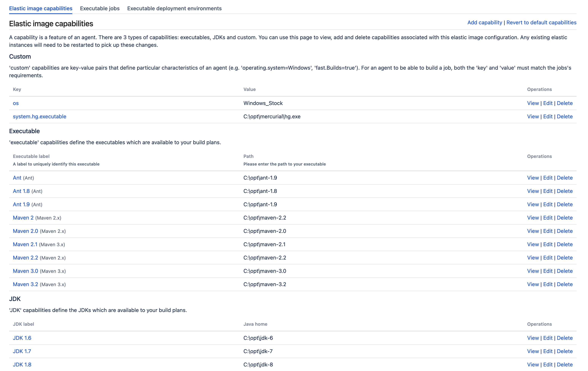Open the Maven 3.2 executable link
This screenshot has width=588, height=371.
point(25,284)
